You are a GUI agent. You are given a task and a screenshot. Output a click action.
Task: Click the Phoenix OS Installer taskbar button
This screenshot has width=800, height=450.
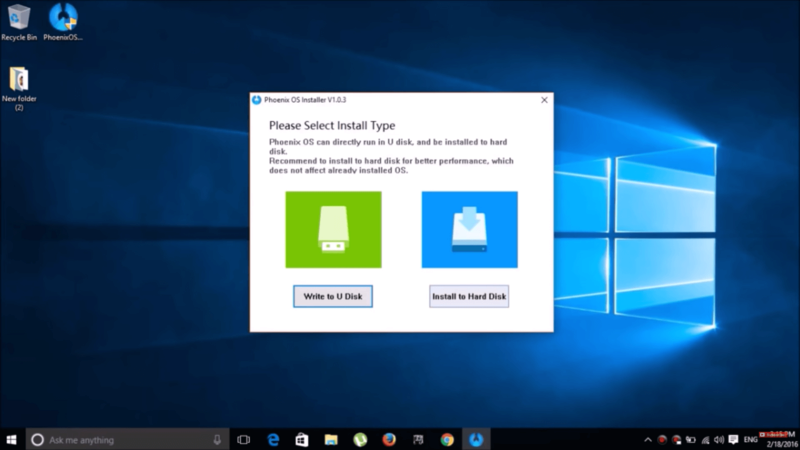(x=476, y=440)
